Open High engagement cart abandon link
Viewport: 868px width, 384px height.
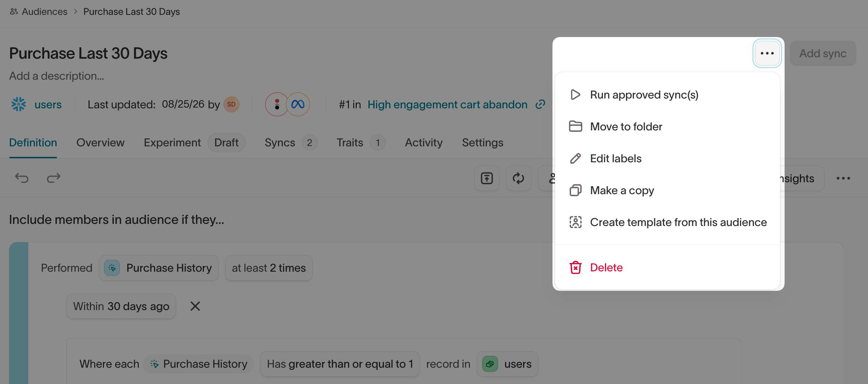click(447, 104)
